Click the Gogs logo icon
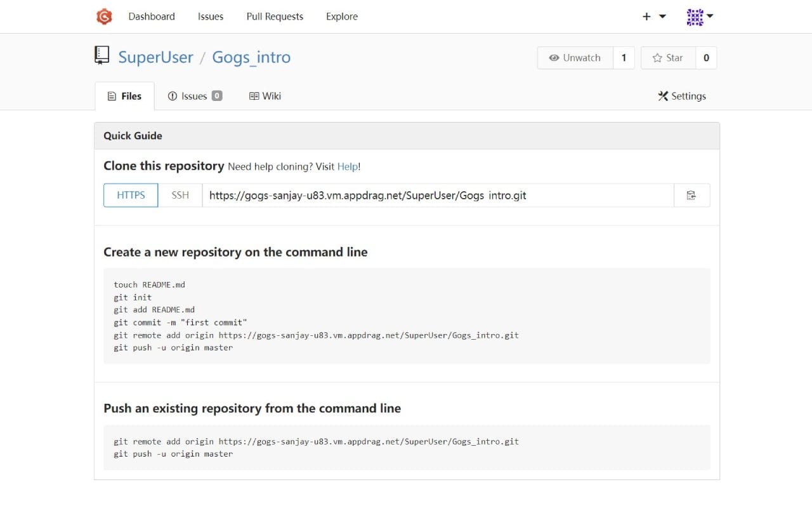 [104, 16]
